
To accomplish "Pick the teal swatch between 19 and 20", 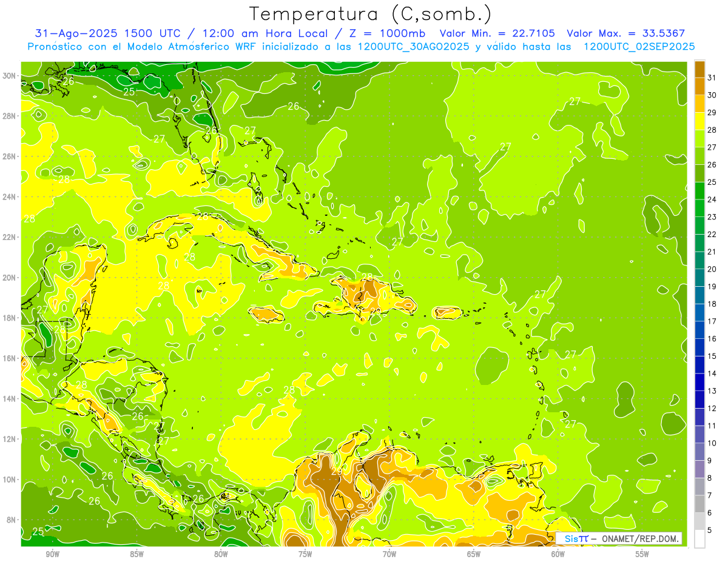I will pyautogui.click(x=699, y=278).
